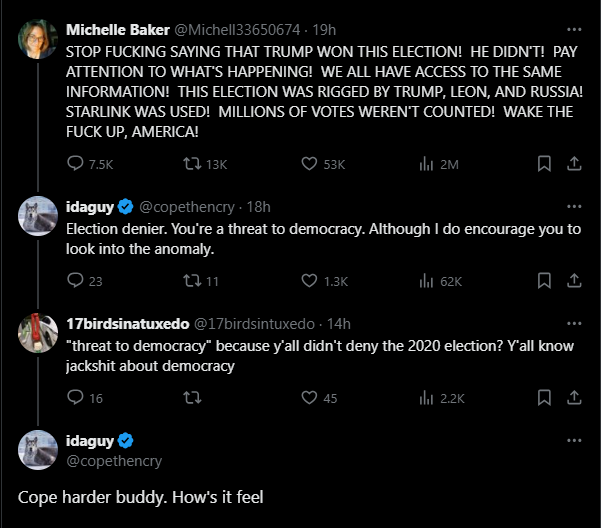Share idaguy's Election denier reply
This screenshot has height=528, width=601.
tap(574, 281)
